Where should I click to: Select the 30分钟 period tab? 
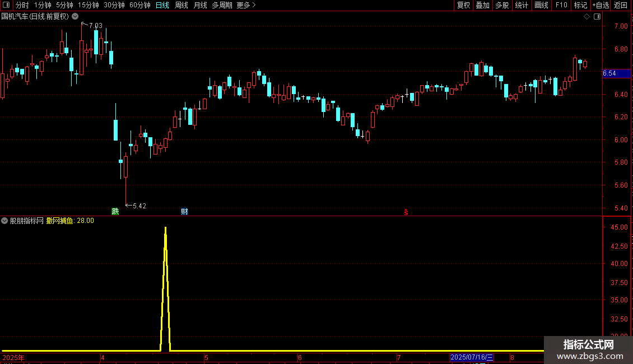[114, 5]
